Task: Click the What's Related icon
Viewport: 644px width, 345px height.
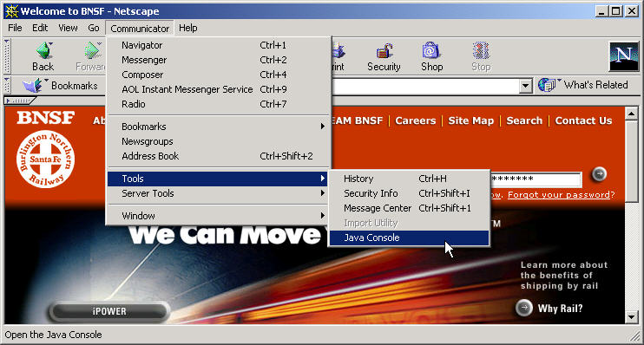Action: tap(549, 85)
